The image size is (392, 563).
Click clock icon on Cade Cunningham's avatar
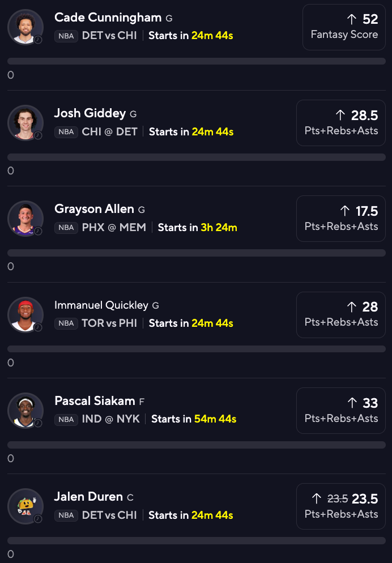[x=38, y=40]
